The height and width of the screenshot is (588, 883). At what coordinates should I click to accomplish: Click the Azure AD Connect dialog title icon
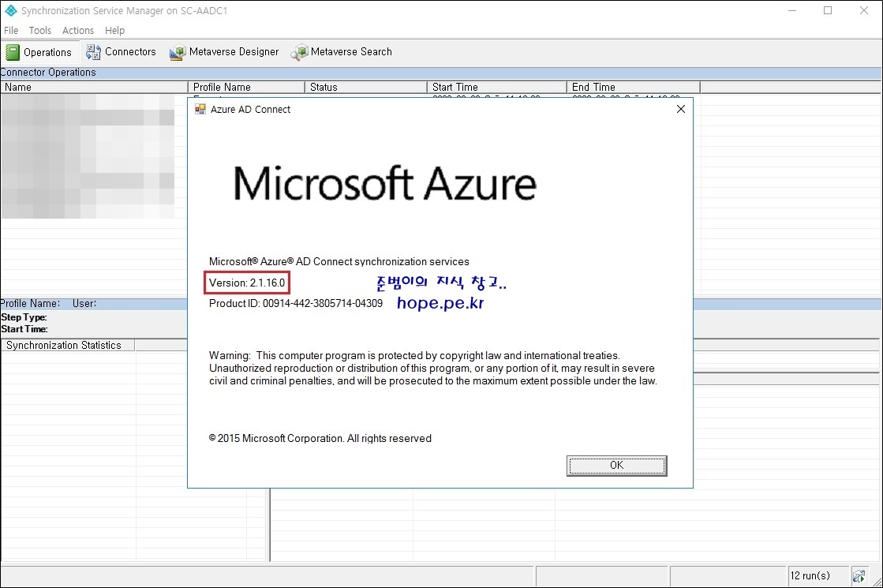200,109
